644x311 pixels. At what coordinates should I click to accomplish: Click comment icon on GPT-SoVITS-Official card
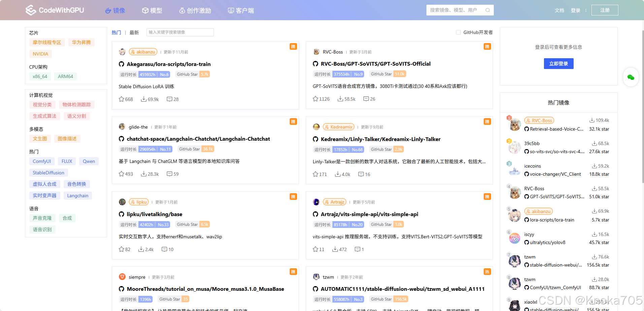[366, 99]
